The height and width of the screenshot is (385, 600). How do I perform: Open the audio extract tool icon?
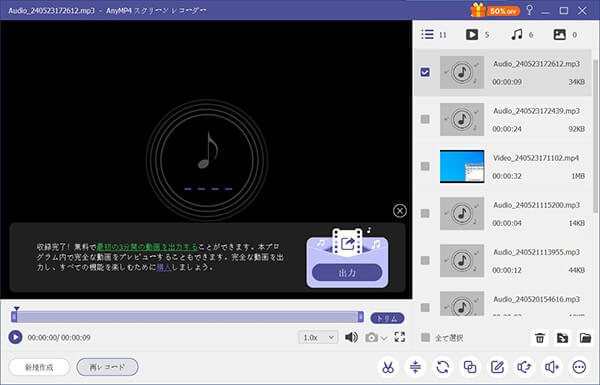pos(524,367)
